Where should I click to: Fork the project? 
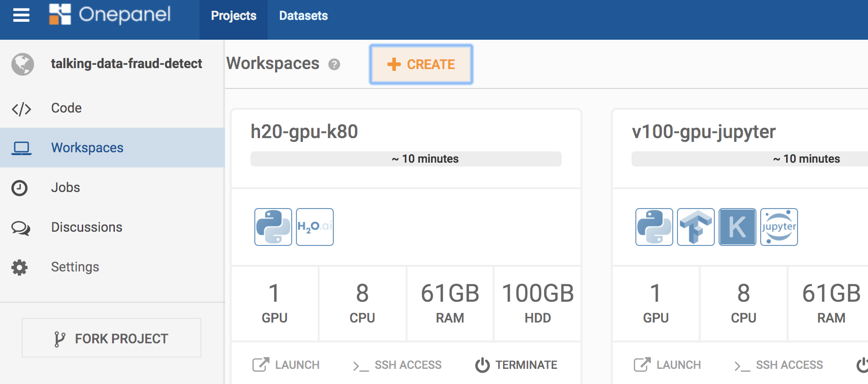[x=112, y=338]
